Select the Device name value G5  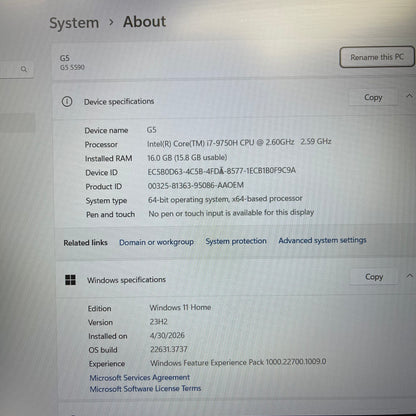tap(151, 130)
